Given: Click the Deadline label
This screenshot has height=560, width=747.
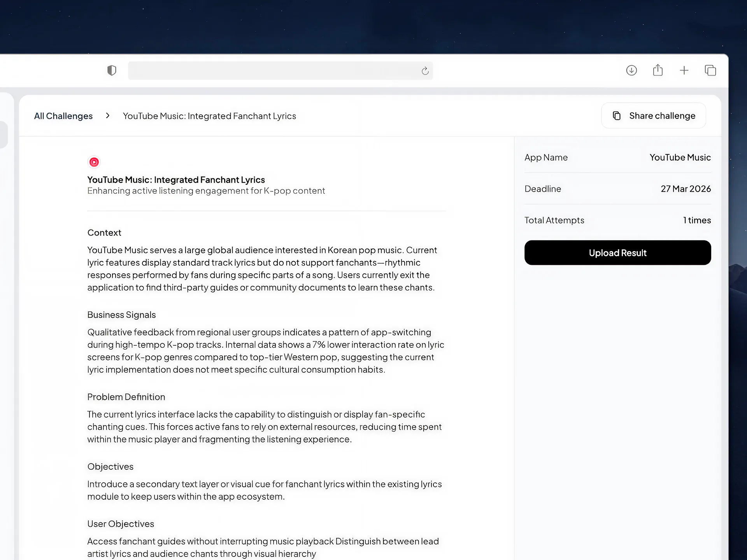Looking at the screenshot, I should (x=543, y=189).
